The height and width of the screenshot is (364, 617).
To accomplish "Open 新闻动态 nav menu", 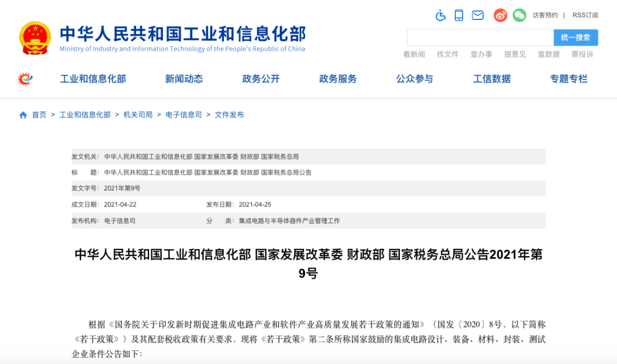I will [184, 79].
